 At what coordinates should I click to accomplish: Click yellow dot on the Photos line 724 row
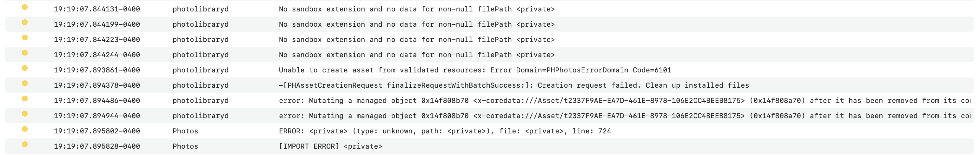point(25,129)
